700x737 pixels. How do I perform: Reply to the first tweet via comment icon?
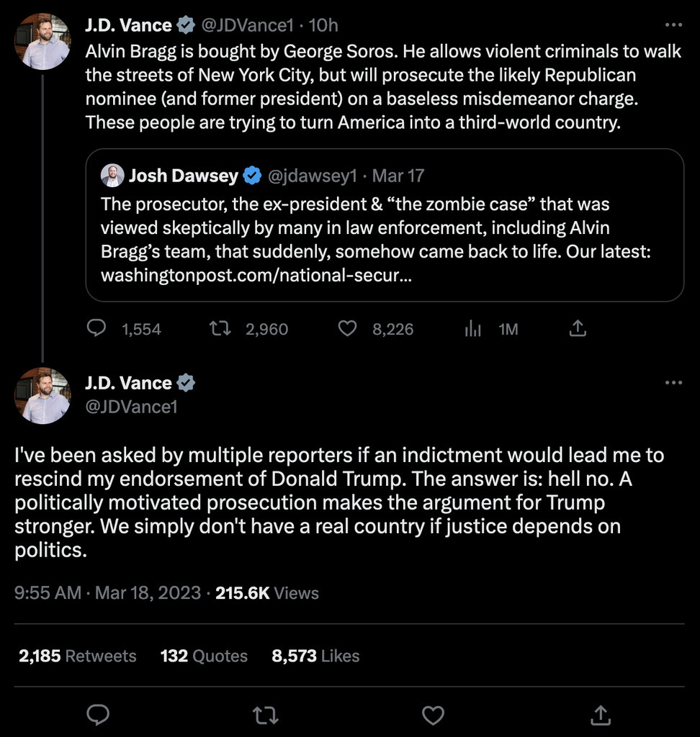(97, 329)
